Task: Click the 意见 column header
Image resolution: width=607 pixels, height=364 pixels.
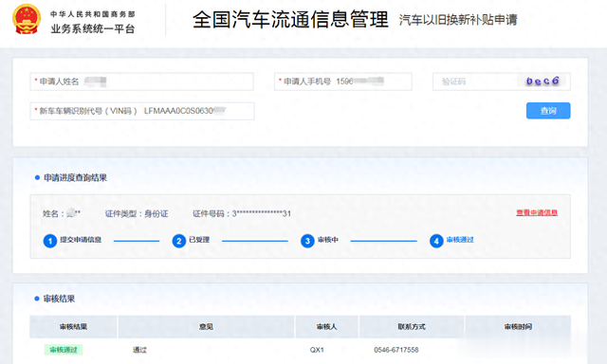Action: coord(206,327)
